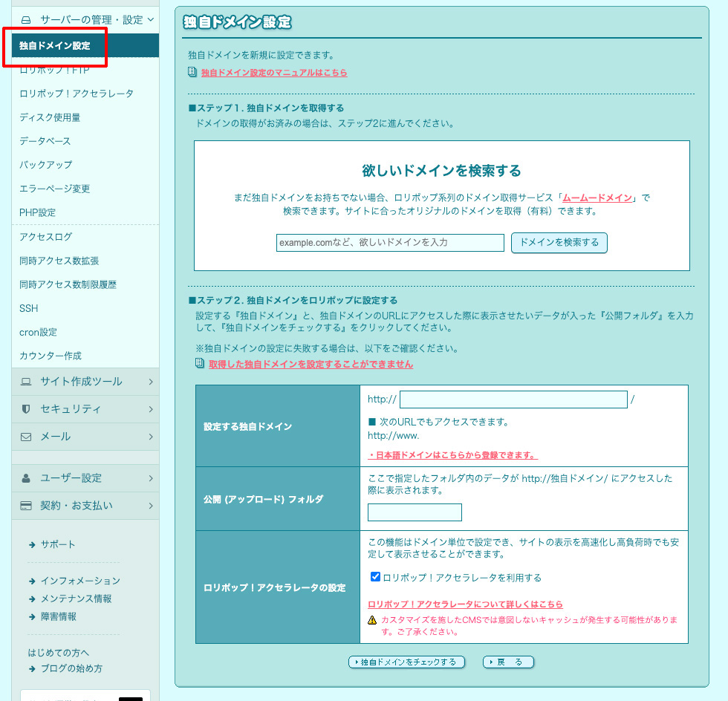Click the envelope icon beside メール
Image resolution: width=728 pixels, height=701 pixels.
26,437
